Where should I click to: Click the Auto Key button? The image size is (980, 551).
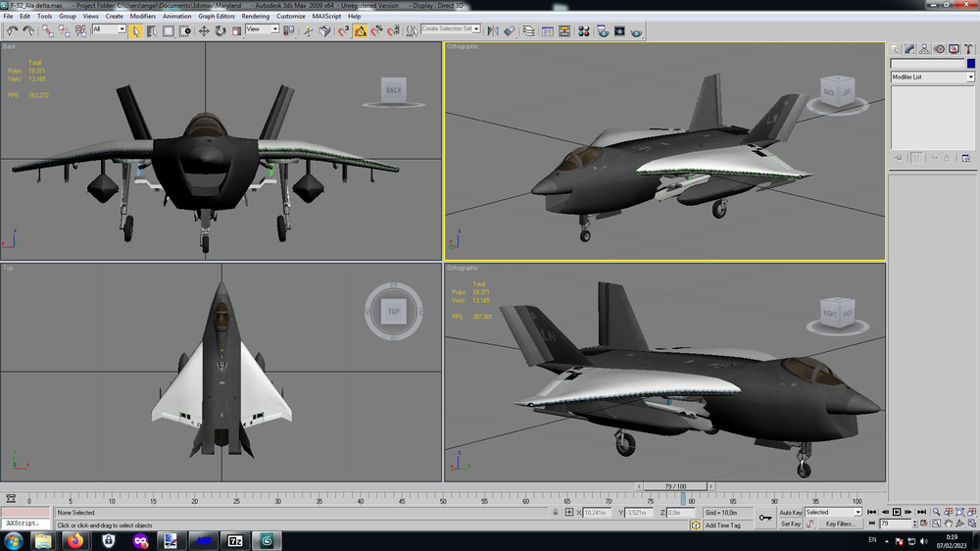[790, 512]
